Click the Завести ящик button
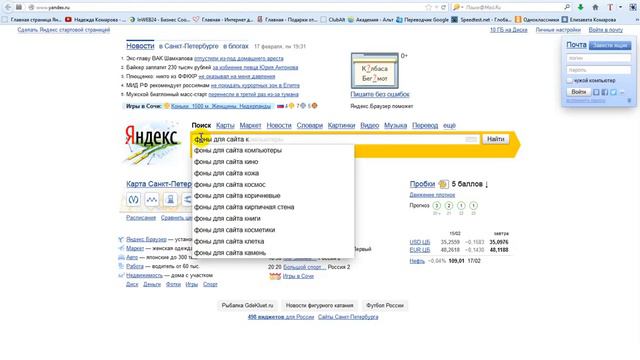Viewport: 640px width, 360px height. coord(610,45)
